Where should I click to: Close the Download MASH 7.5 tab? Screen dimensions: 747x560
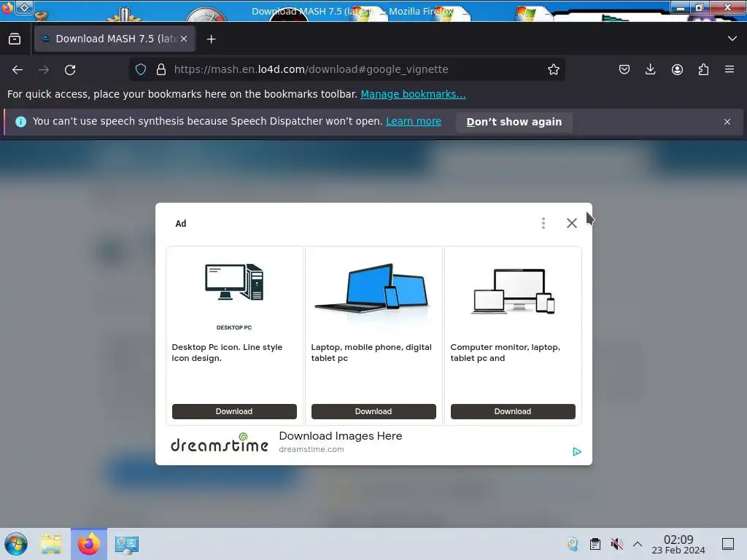[184, 39]
